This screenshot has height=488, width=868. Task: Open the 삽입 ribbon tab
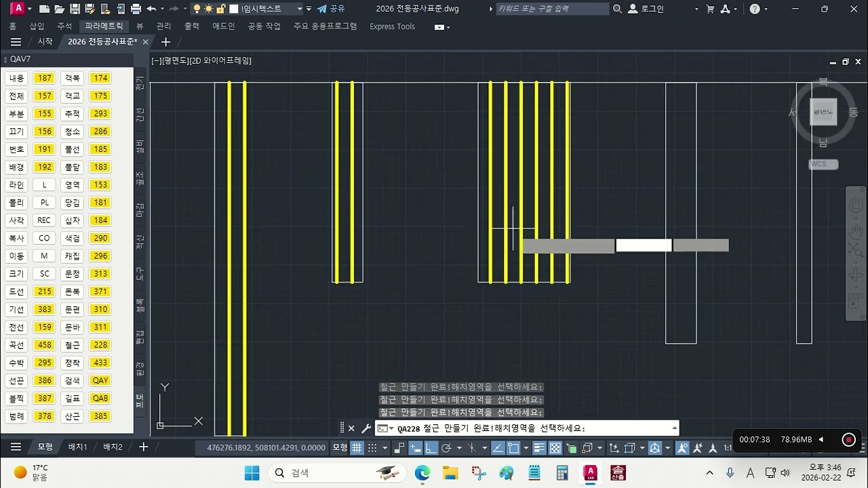pos(37,26)
